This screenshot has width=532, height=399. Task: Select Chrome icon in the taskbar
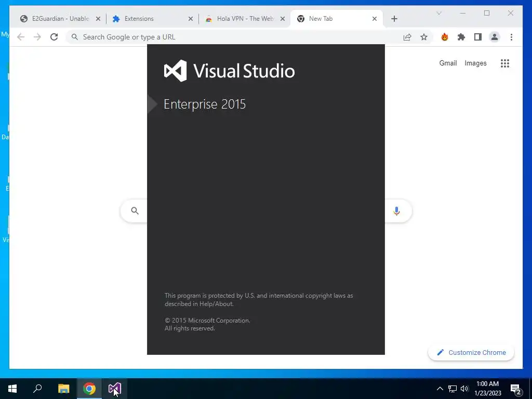pos(89,389)
